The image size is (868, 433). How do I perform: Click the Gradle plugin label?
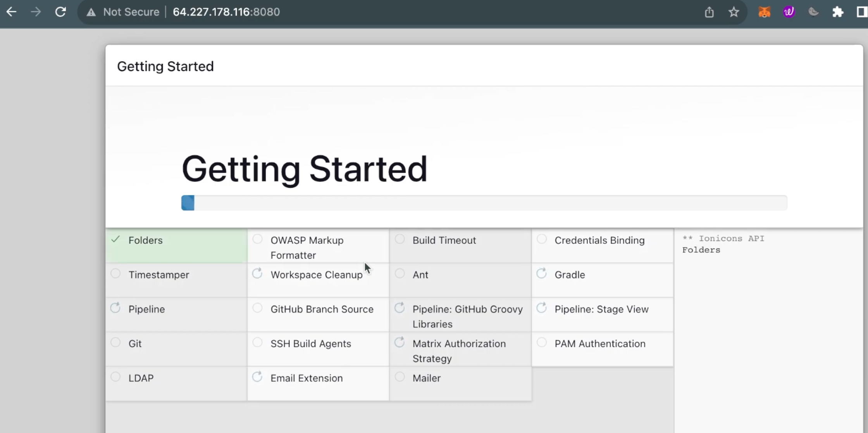pyautogui.click(x=570, y=275)
